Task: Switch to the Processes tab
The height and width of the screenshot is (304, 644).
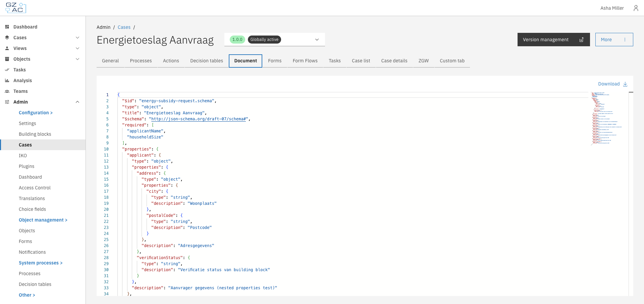Action: [141, 61]
